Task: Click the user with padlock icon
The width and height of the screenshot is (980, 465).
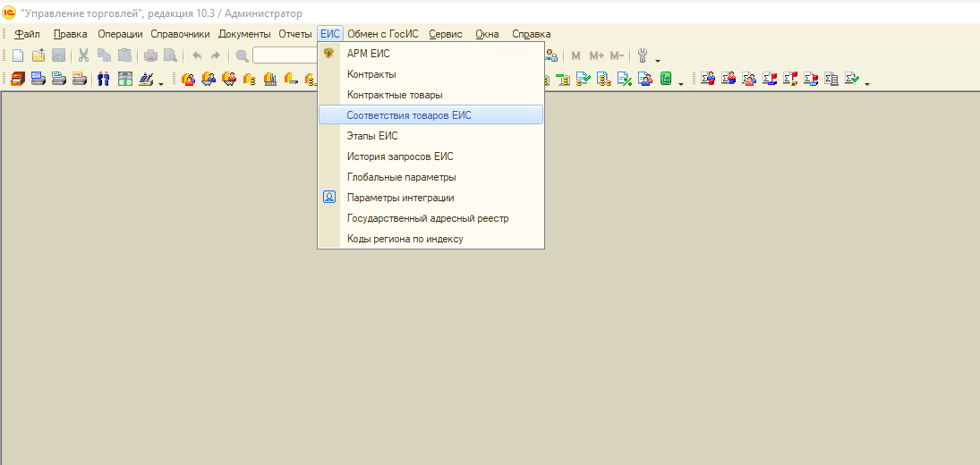Action: point(550,55)
